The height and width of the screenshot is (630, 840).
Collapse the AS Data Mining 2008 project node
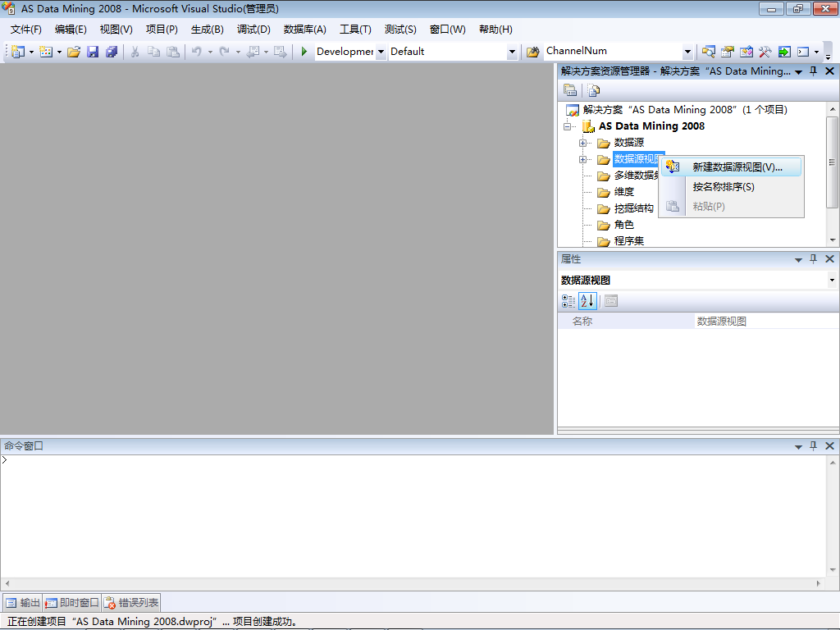(x=568, y=127)
